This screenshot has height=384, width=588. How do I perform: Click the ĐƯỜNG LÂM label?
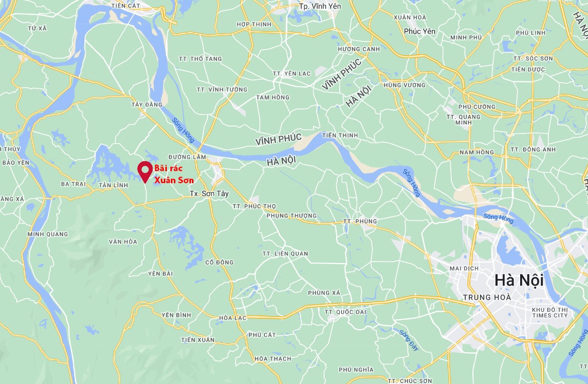[x=187, y=157]
